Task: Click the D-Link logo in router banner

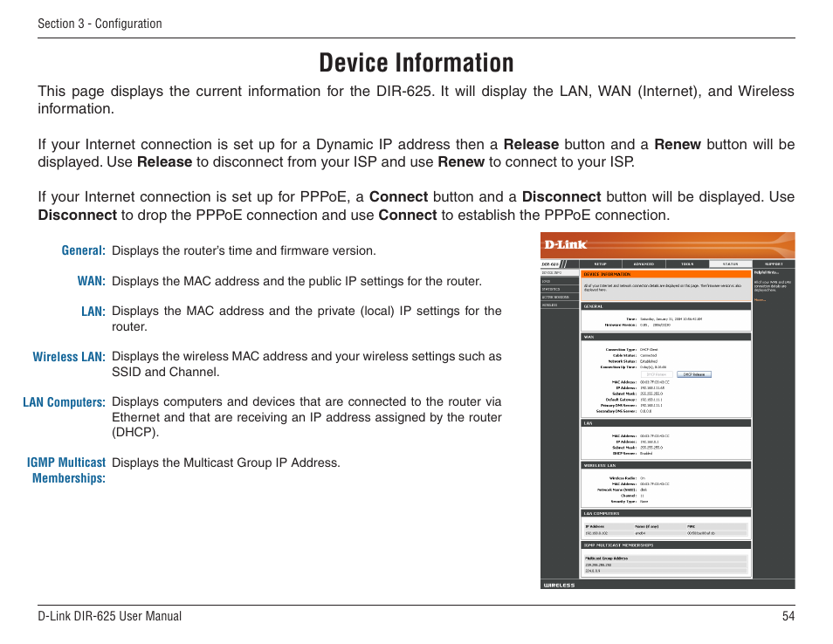Action: [x=565, y=244]
